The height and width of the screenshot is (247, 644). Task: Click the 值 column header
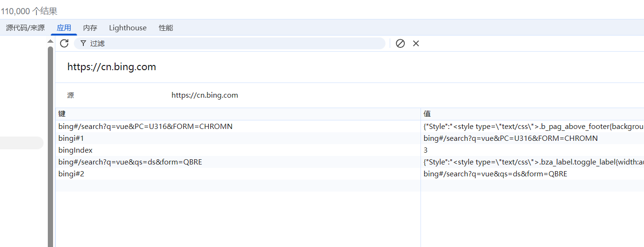(x=532, y=114)
